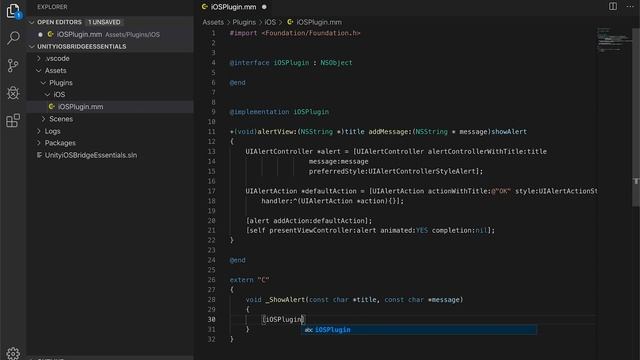Switch to the iOSPlugin.mm editor tab
This screenshot has height=360, width=640.
(x=233, y=7)
